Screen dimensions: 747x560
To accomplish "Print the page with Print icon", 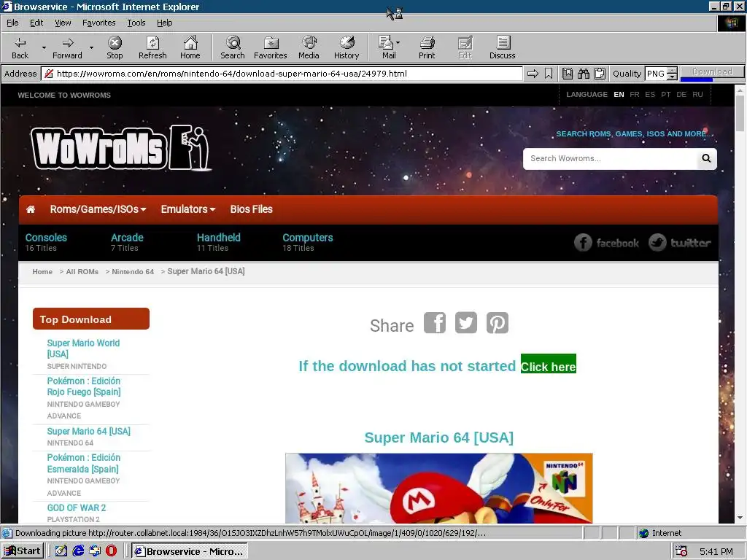I will pyautogui.click(x=427, y=47).
